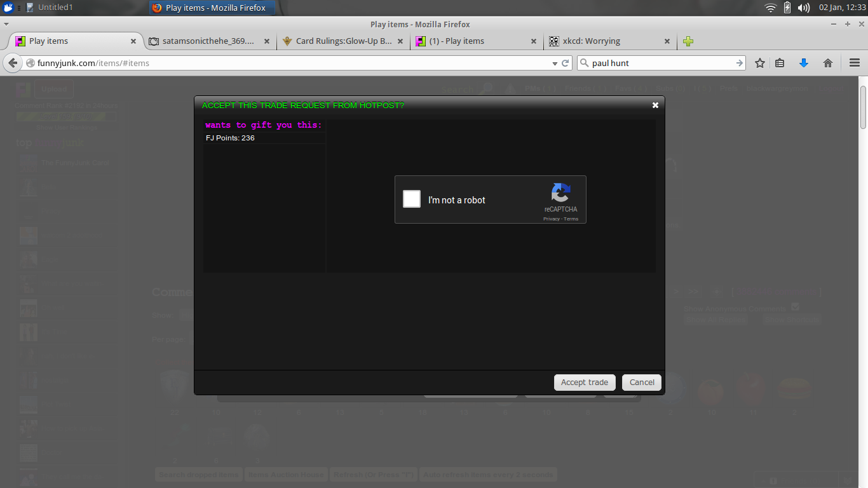Open the reCAPTCHA Terms link
This screenshot has height=488, width=868.
pyautogui.click(x=571, y=219)
